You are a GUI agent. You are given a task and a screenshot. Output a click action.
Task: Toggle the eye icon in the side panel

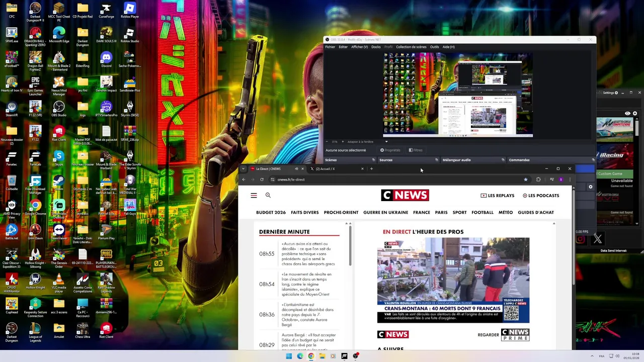[627, 114]
